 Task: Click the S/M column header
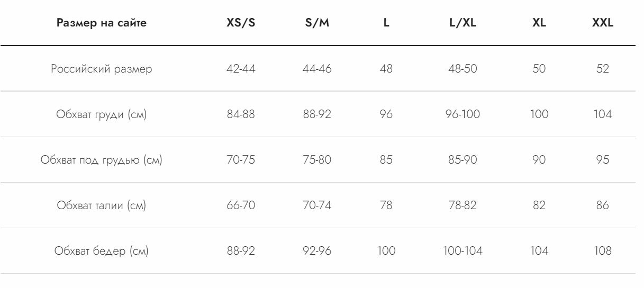[x=318, y=23]
